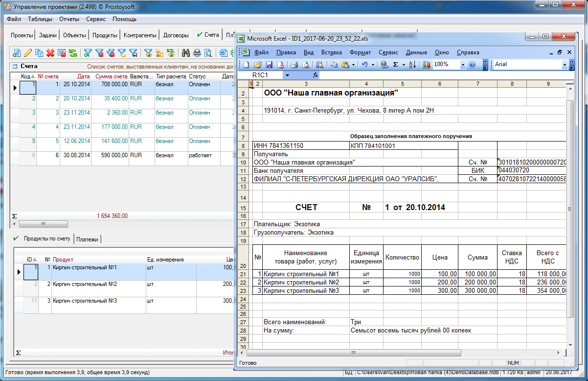The height and width of the screenshot is (381, 588).
Task: Open the 100% zoom dropdown
Action: pyautogui.click(x=463, y=64)
